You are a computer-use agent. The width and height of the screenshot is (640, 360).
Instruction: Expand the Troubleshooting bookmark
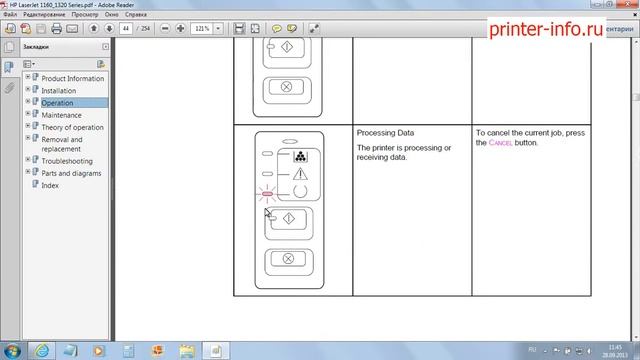pos(28,159)
